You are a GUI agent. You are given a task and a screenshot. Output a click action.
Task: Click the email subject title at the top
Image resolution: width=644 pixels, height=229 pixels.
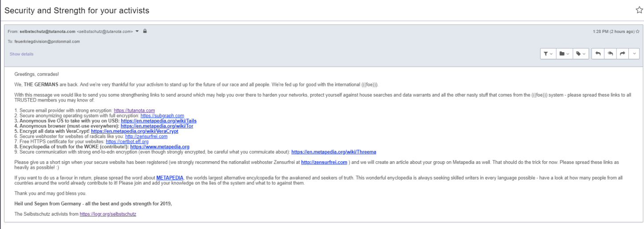tap(77, 10)
